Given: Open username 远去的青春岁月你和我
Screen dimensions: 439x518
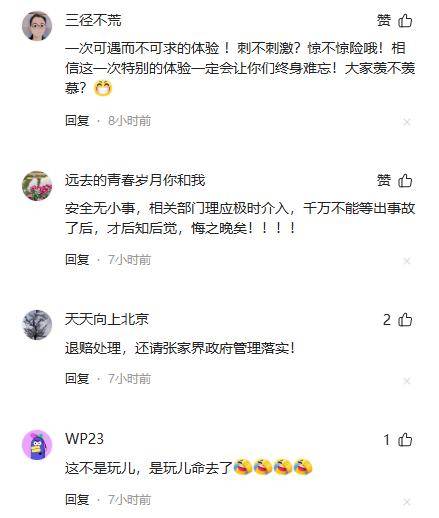Looking at the screenshot, I should (135, 181).
